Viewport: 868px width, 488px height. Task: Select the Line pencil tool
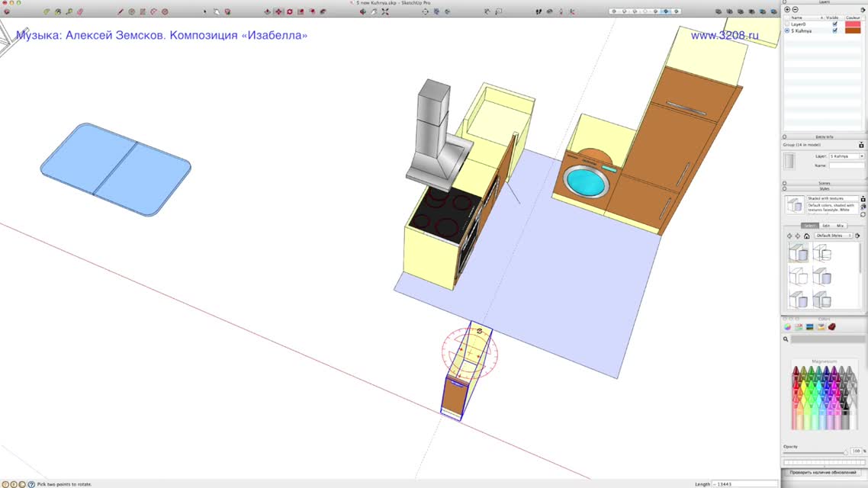(120, 11)
